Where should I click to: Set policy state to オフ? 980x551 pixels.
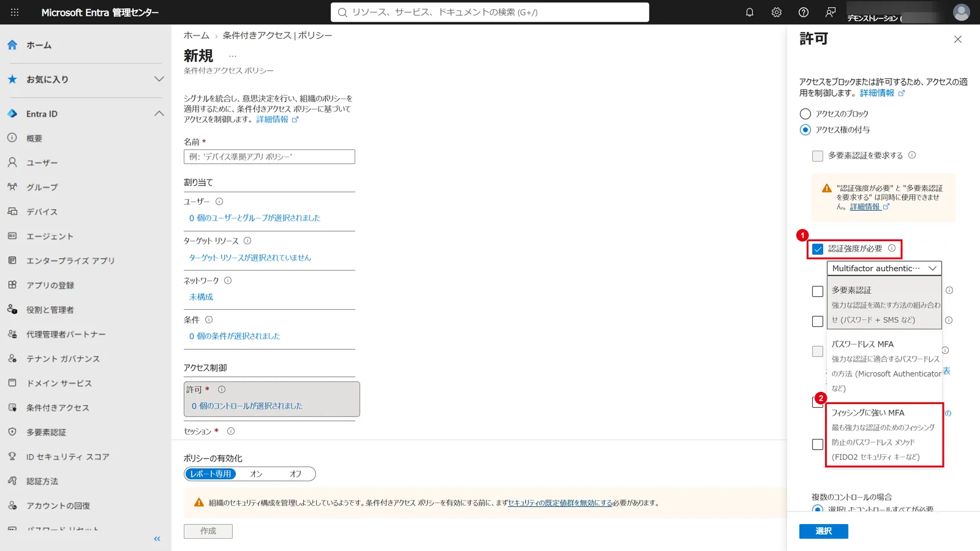pyautogui.click(x=295, y=474)
